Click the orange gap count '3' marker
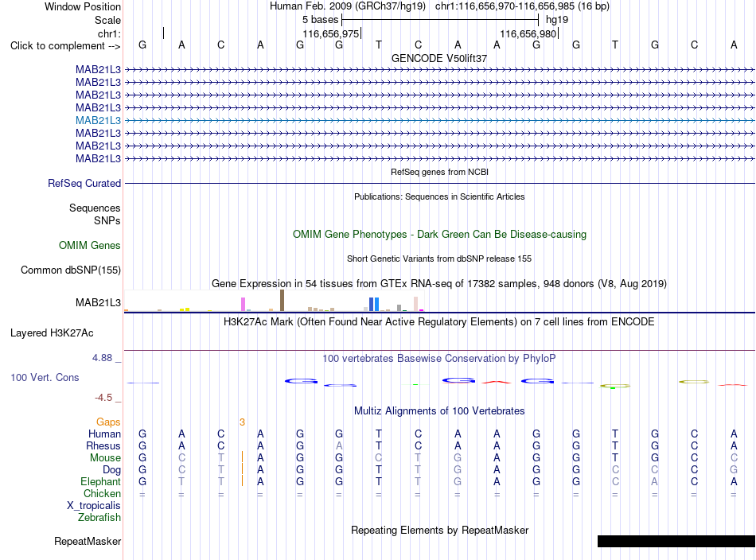 pos(242,422)
